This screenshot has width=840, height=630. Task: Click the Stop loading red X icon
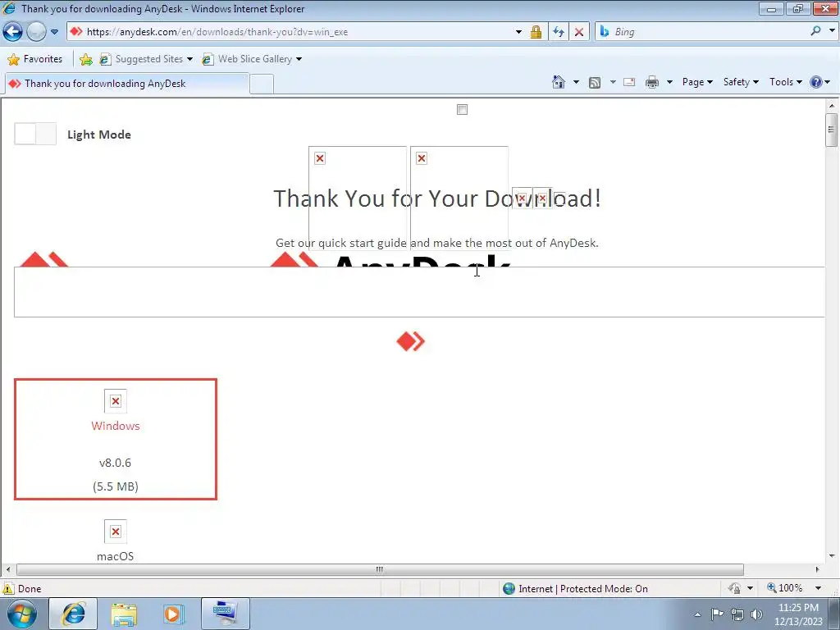point(579,32)
